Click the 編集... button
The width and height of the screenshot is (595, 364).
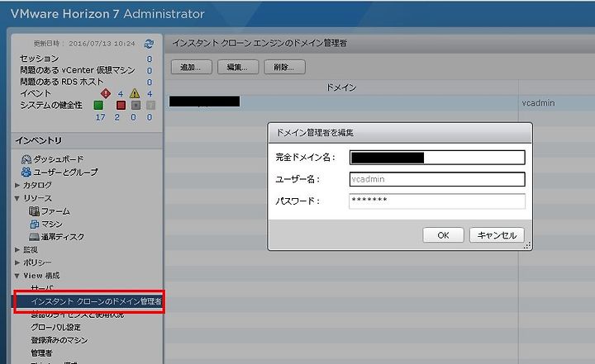click(x=237, y=67)
